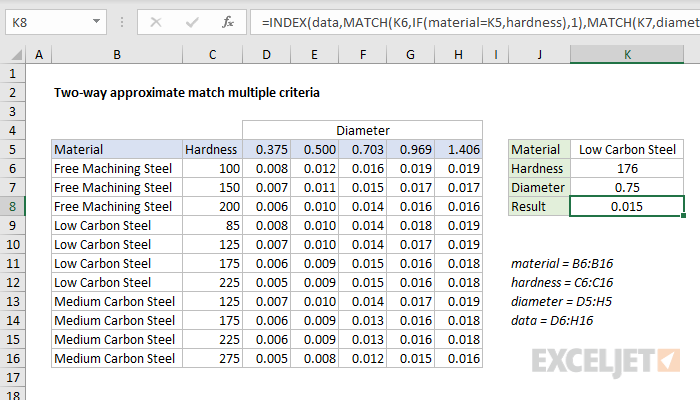Image resolution: width=700 pixels, height=400 pixels.
Task: Select row 8 header
Action: pyautogui.click(x=12, y=206)
